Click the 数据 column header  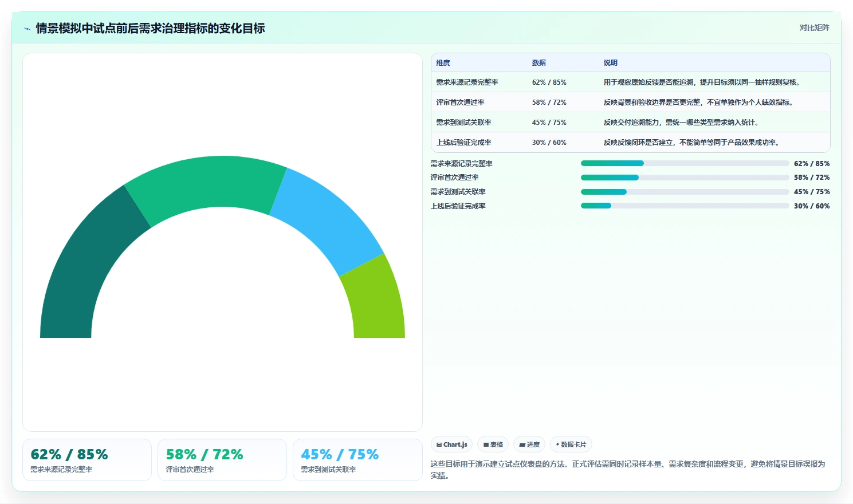539,63
